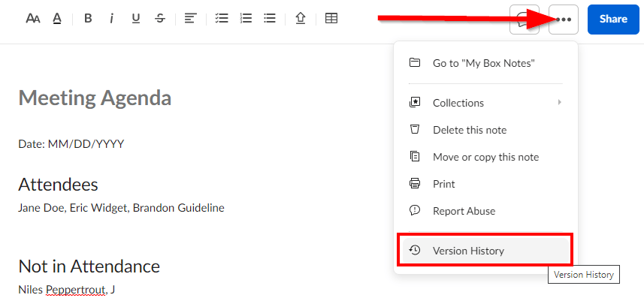Insert a numbered list
This screenshot has width=644, height=304.
pos(246,19)
